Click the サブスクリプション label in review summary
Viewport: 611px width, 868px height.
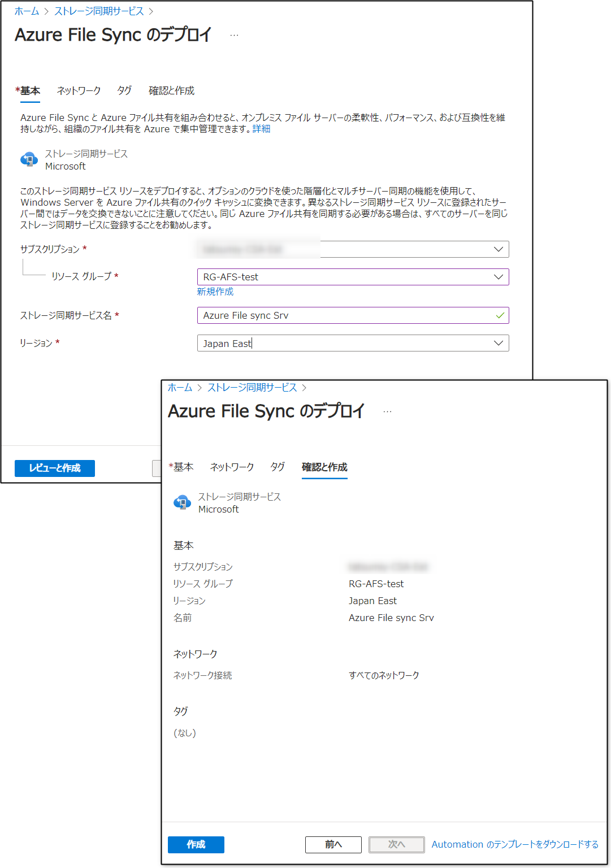pyautogui.click(x=203, y=567)
